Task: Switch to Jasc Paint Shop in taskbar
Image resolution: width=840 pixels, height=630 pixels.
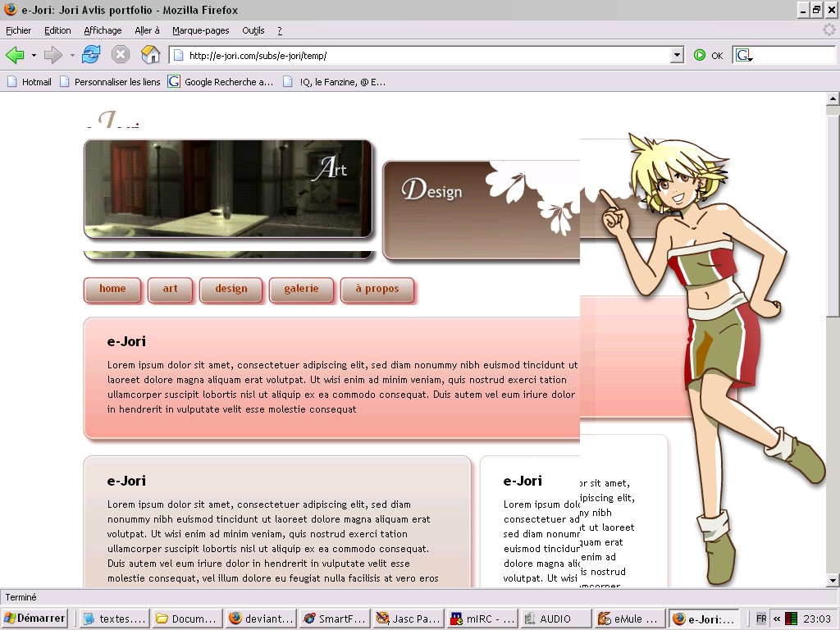Action: (x=409, y=619)
